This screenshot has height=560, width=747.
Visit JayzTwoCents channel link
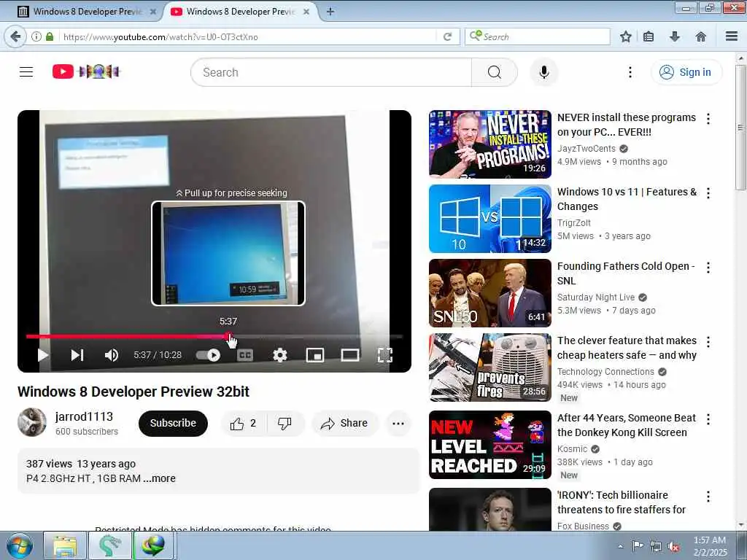(587, 149)
